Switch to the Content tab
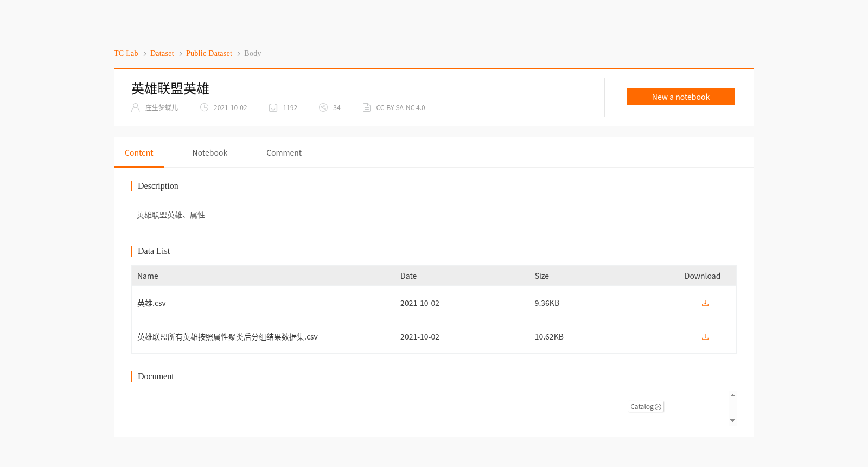Screen dimensions: 868x467 click(139, 153)
